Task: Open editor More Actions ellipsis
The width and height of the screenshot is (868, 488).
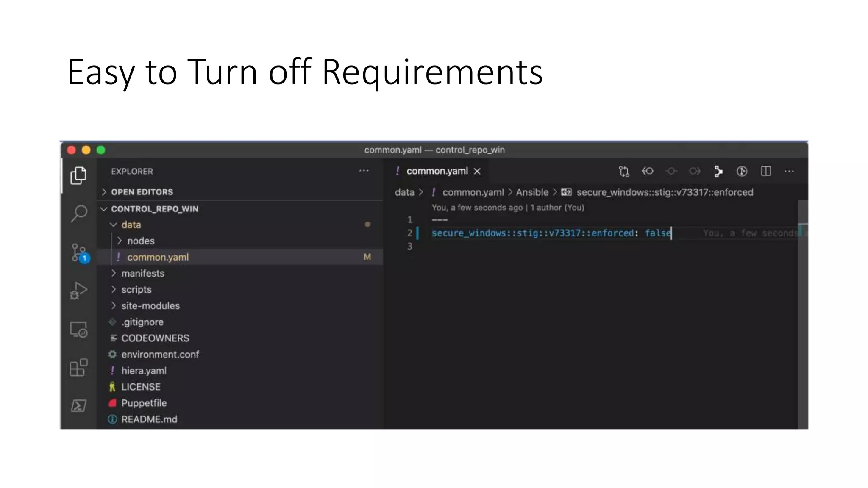Action: [789, 171]
